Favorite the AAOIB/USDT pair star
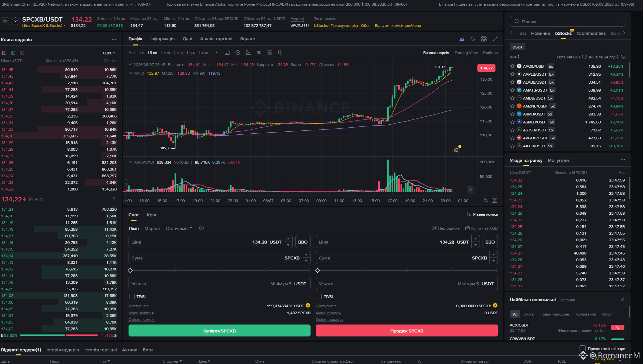 512,66
